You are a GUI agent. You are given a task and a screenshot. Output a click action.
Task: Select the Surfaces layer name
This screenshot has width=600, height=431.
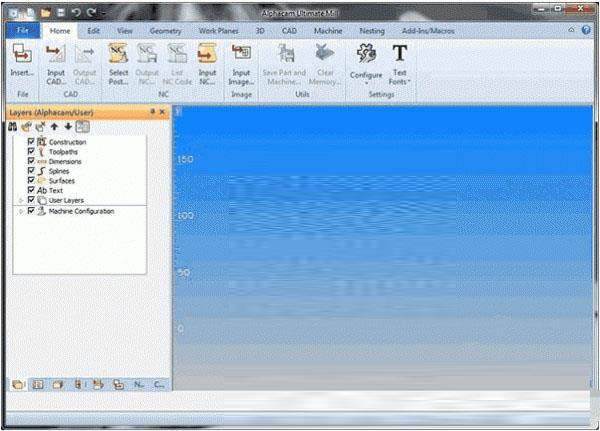pyautogui.click(x=62, y=181)
